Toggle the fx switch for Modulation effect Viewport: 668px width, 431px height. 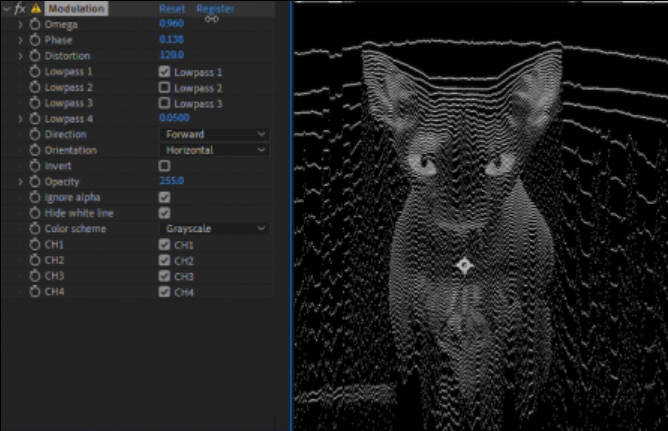point(20,8)
